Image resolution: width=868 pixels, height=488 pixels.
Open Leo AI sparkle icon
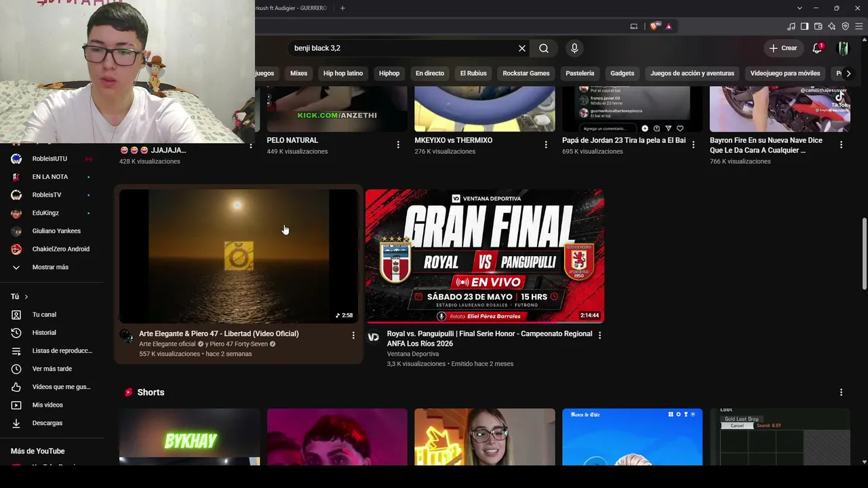click(x=831, y=26)
